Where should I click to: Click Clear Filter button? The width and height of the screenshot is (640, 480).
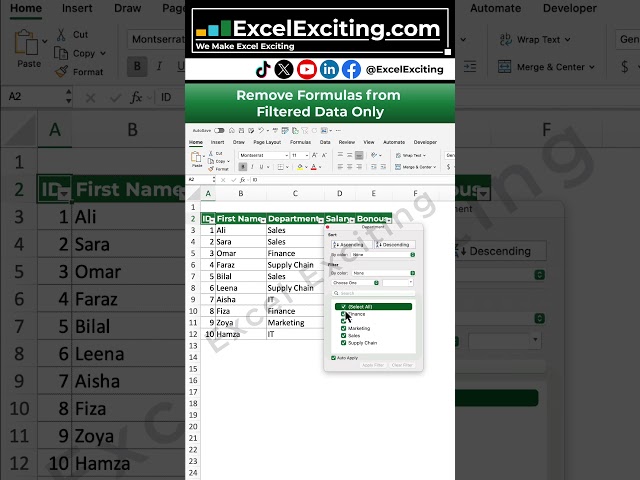[402, 365]
